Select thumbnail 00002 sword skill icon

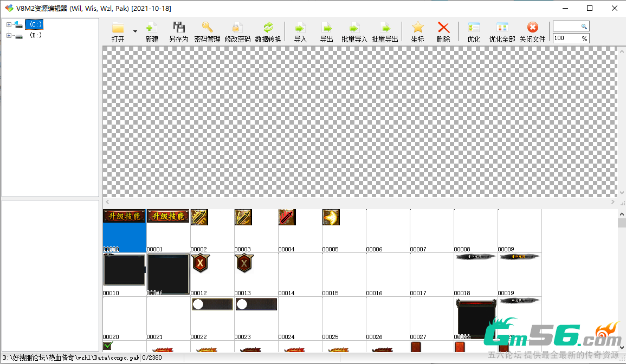[199, 218]
